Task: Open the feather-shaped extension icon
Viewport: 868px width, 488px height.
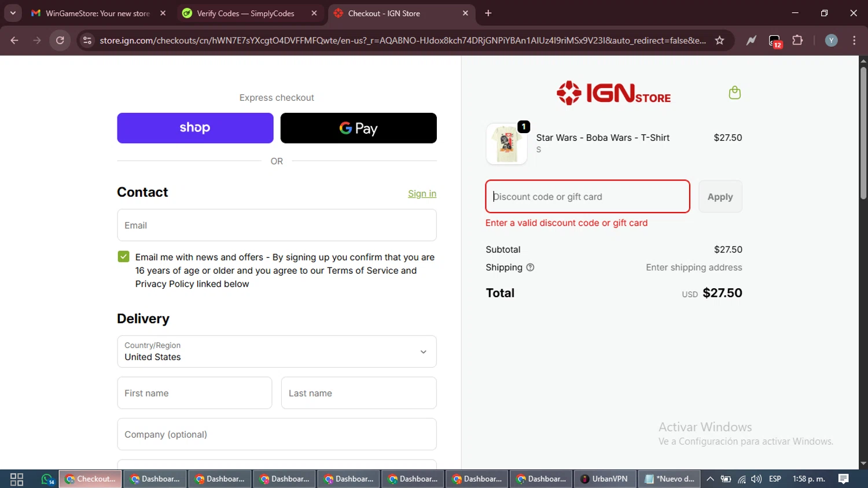Action: tap(751, 41)
